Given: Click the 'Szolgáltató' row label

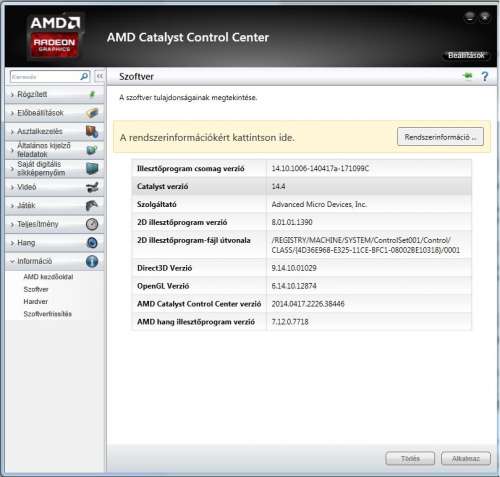Looking at the screenshot, I should [x=157, y=204].
